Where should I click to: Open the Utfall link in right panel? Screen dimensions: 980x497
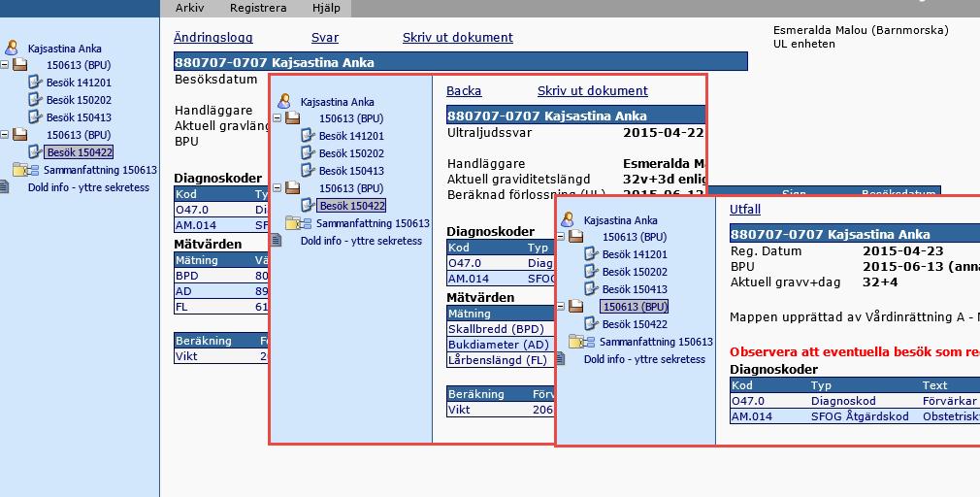[x=745, y=210]
